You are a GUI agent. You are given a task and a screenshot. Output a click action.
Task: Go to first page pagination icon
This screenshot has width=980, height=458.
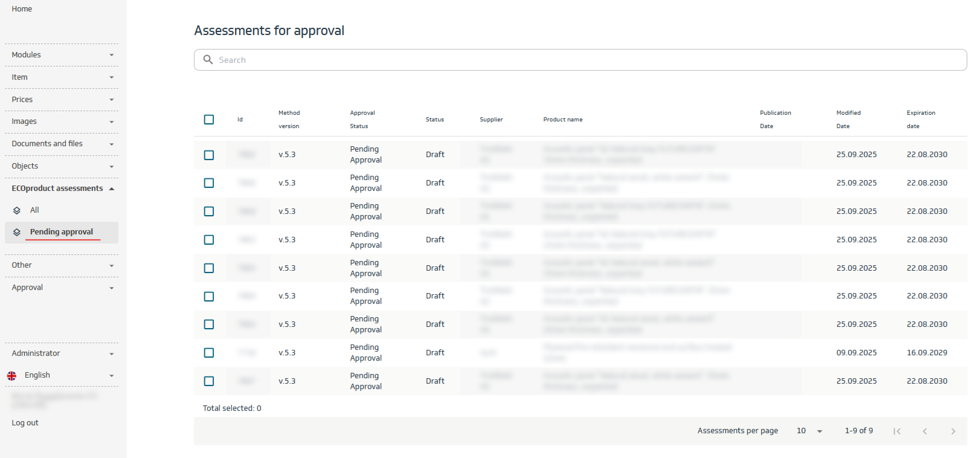point(897,431)
